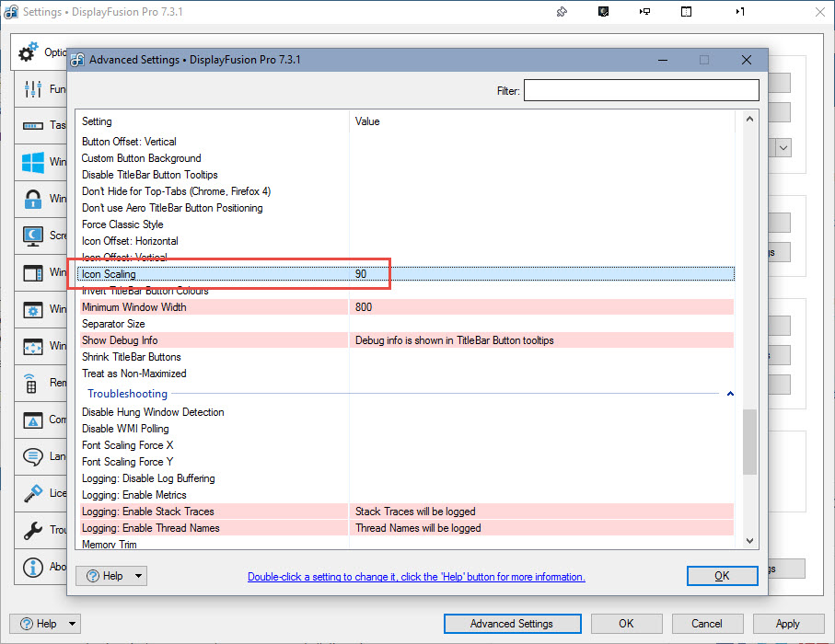The width and height of the screenshot is (835, 644).
Task: Click the settings list scrollbar thumb
Action: coord(749,442)
